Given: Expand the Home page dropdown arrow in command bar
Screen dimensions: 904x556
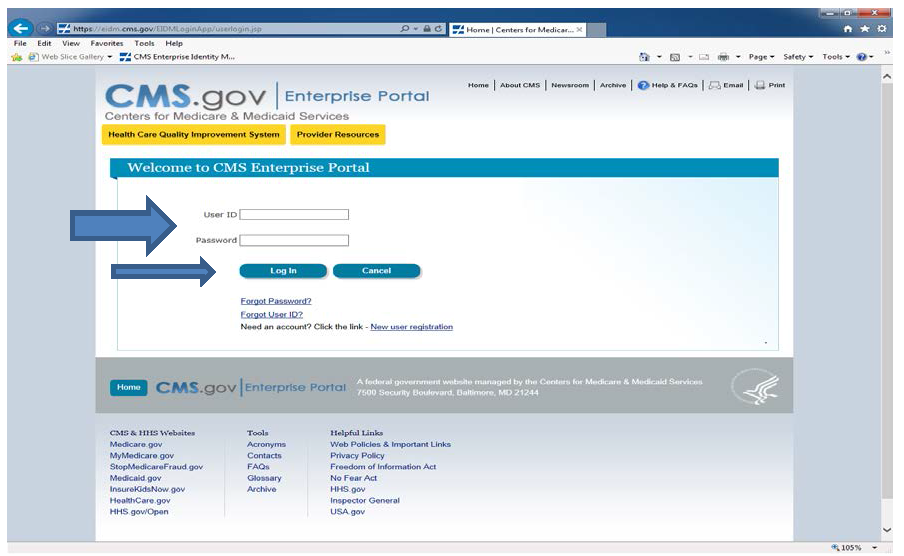Looking at the screenshot, I should point(659,57).
